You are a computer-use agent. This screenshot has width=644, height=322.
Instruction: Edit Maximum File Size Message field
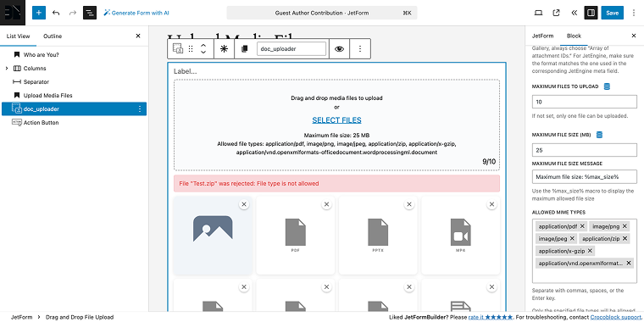coord(585,177)
